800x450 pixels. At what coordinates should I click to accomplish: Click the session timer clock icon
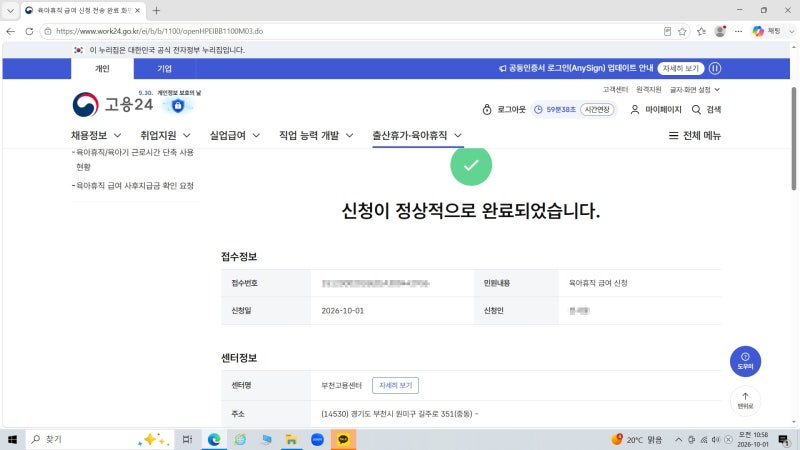pos(538,110)
